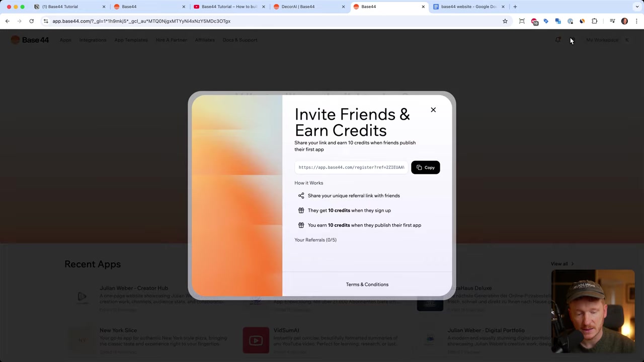Open Integrations in Base44 navigation
Image resolution: width=644 pixels, height=362 pixels.
[93, 40]
